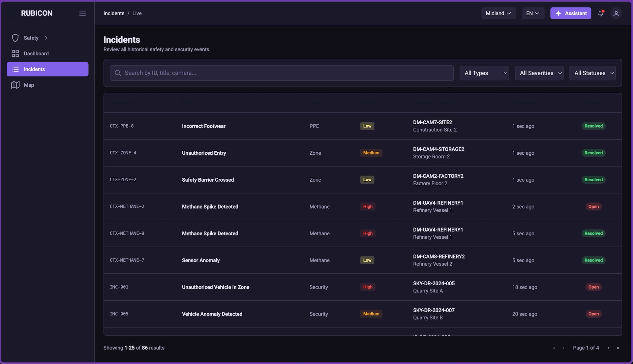Go to the next page arrow
The image size is (633, 364).
(609, 348)
